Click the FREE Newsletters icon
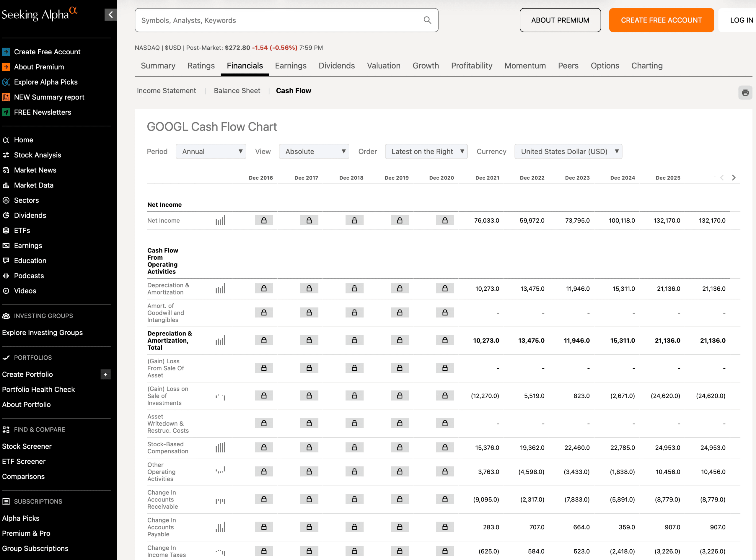Screen dimensions: 756x560 tap(6, 112)
